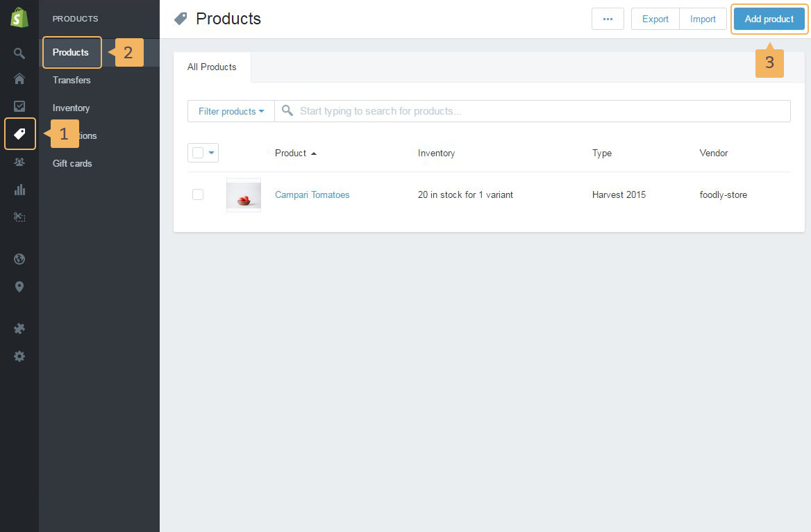Open the three-dots more actions menu
The height and width of the screenshot is (532, 811).
(x=608, y=19)
